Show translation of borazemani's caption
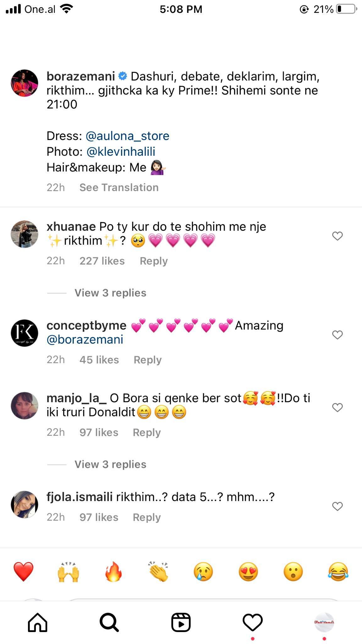 (x=119, y=187)
